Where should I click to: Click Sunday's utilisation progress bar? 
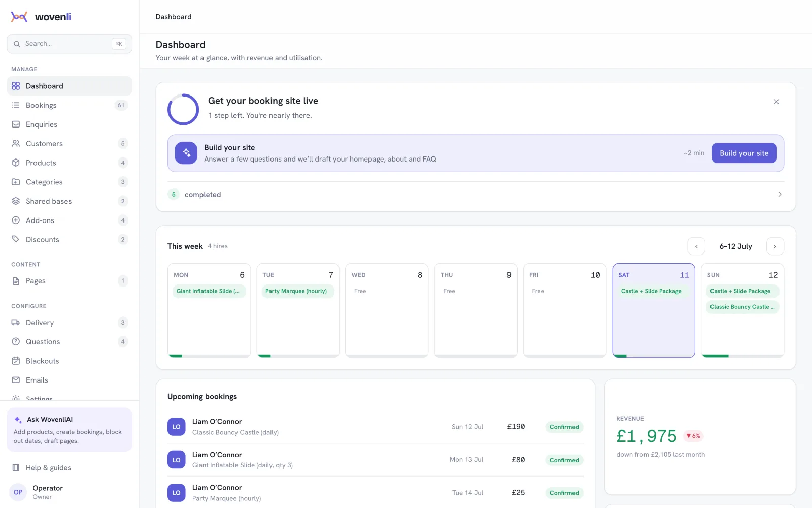coord(742,356)
